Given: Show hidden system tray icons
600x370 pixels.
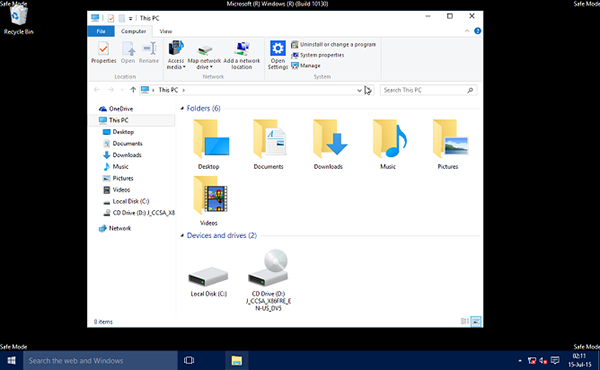Looking at the screenshot, I should pyautogui.click(x=520, y=360).
